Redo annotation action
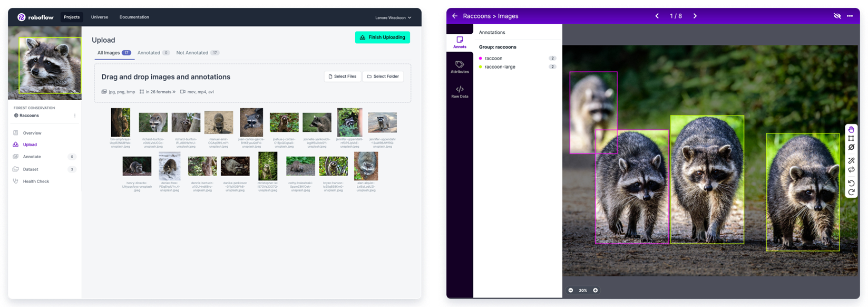The image size is (868, 307). click(x=851, y=192)
